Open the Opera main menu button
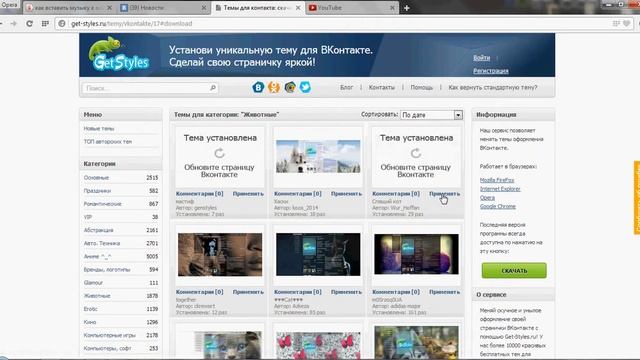This screenshot has height=360, width=640. (x=9, y=5)
